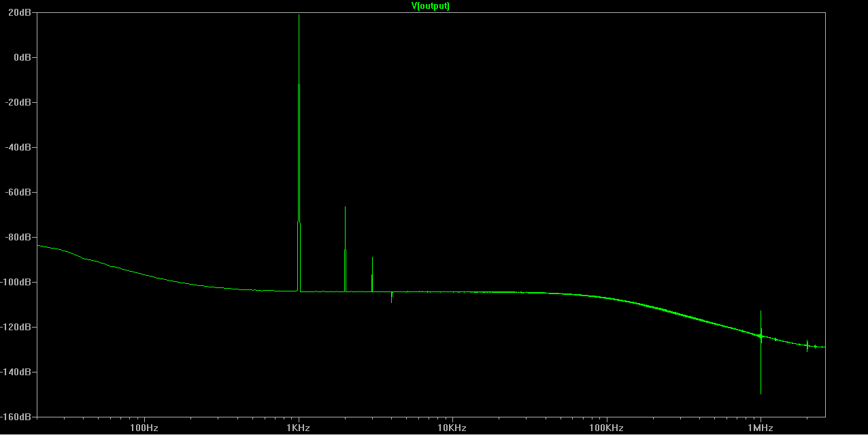Image resolution: width=868 pixels, height=444 pixels.
Task: Click the 100Hz frequency label
Action: coord(144,428)
